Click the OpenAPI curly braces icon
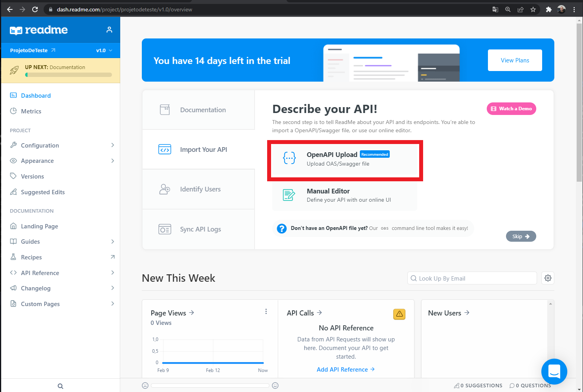 click(290, 158)
